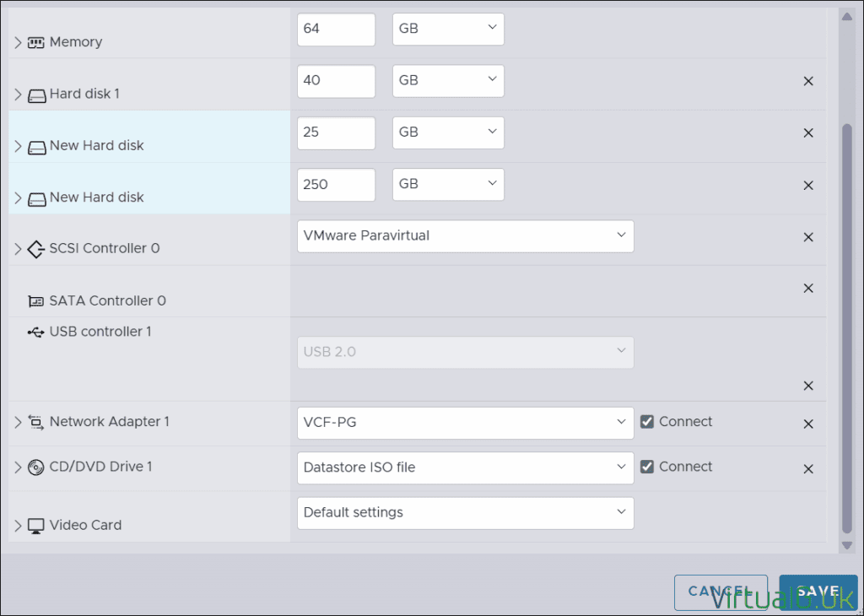Toggle Connect checkbox for CD/DVD Drive 1
This screenshot has width=864, height=616.
647,467
